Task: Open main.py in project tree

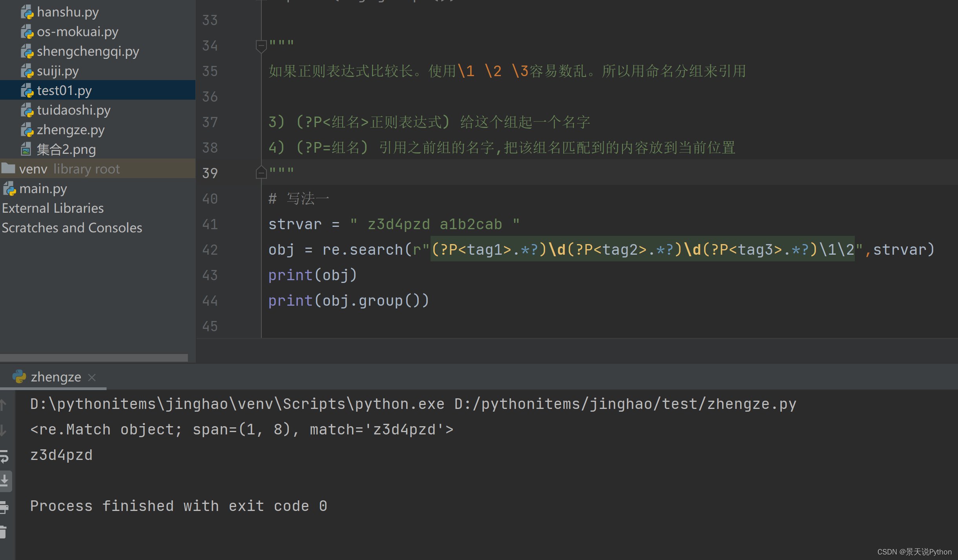Action: click(43, 189)
